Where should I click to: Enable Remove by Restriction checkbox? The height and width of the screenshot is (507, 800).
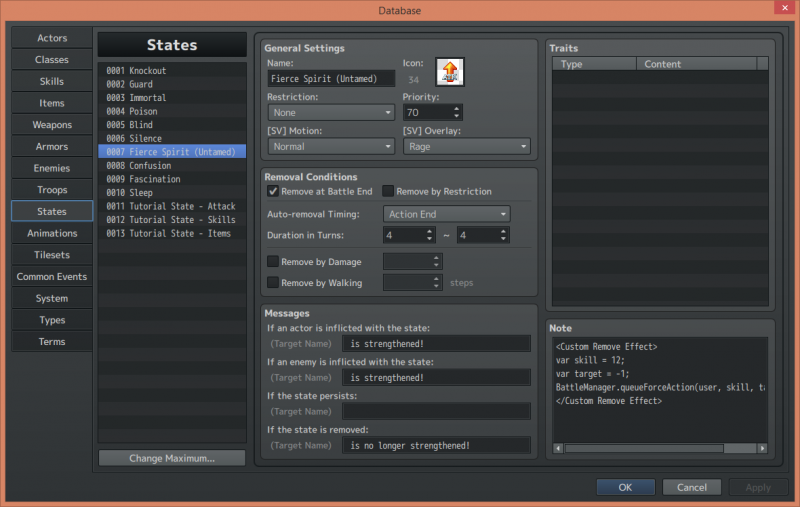388,191
